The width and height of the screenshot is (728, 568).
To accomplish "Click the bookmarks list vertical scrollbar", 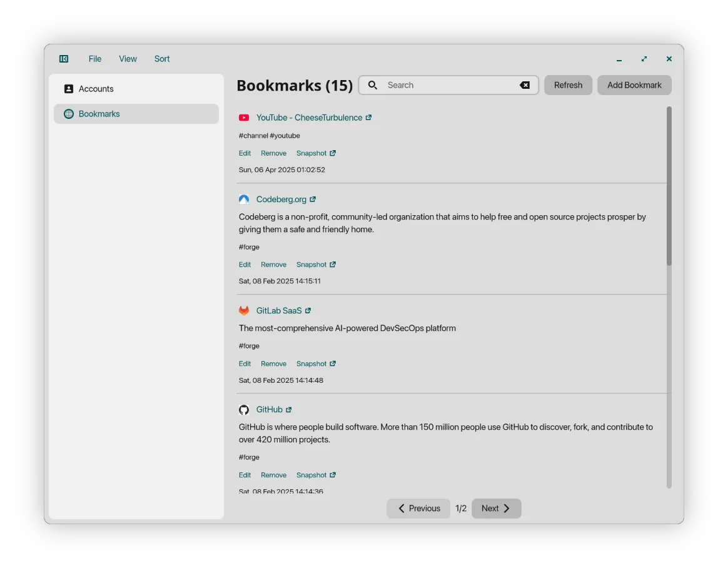I will pos(669,186).
